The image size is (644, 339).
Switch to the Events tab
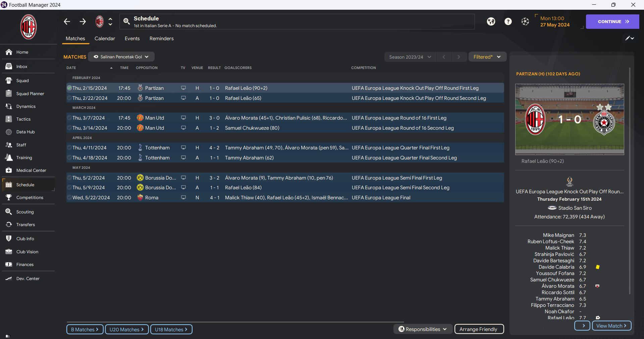(132, 39)
